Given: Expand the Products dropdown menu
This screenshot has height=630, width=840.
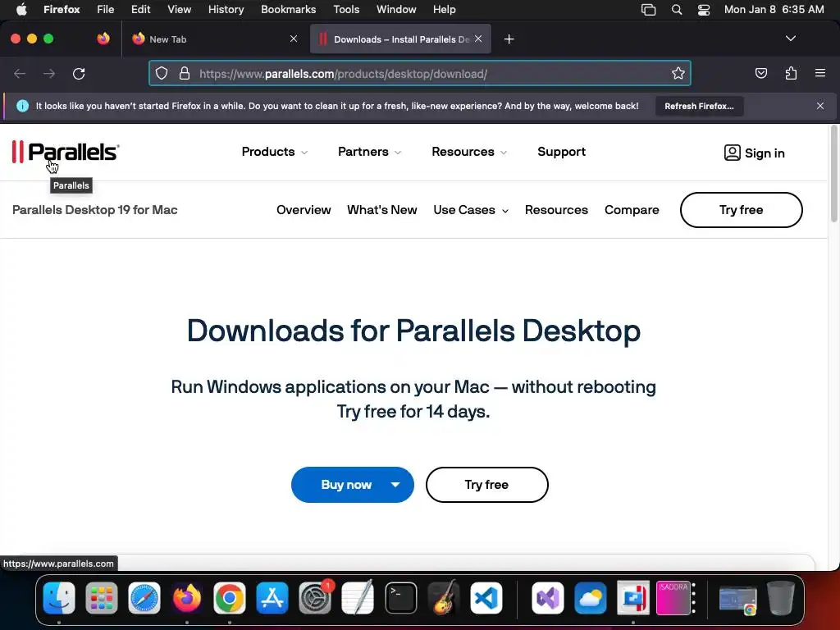Looking at the screenshot, I should pyautogui.click(x=274, y=152).
